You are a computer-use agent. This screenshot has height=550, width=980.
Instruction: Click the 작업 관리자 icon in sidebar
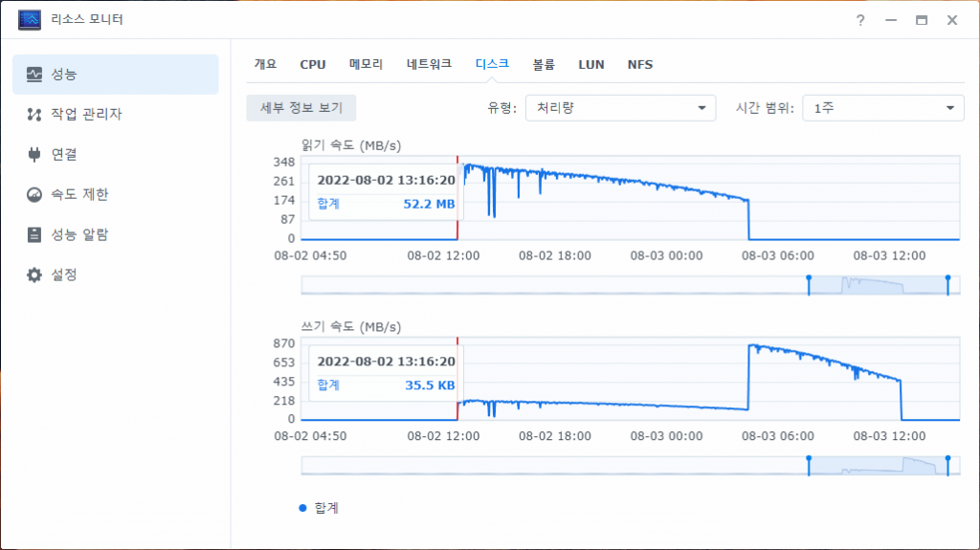34,115
